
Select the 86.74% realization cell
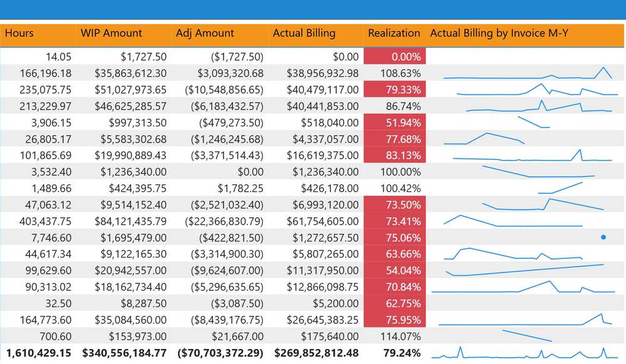(x=394, y=106)
